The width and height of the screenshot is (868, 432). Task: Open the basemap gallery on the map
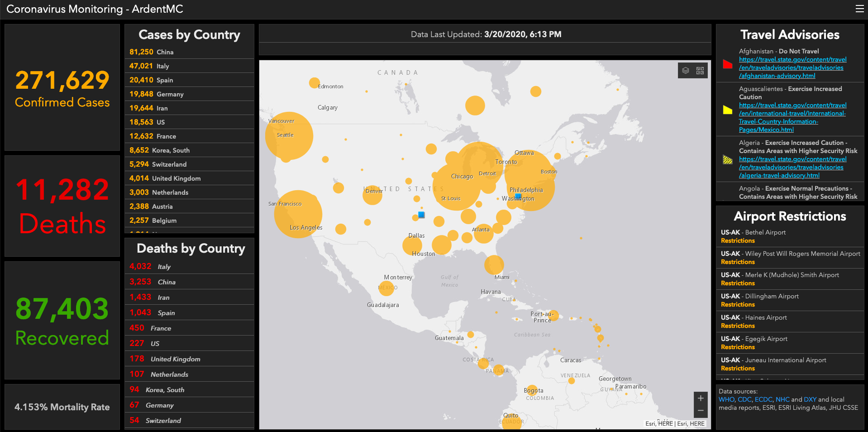(700, 70)
